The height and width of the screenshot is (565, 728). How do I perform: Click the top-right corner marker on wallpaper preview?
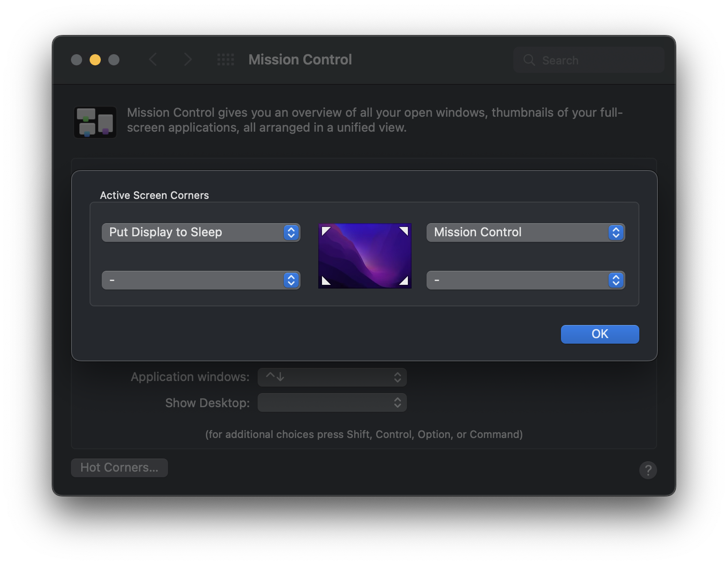tap(404, 231)
